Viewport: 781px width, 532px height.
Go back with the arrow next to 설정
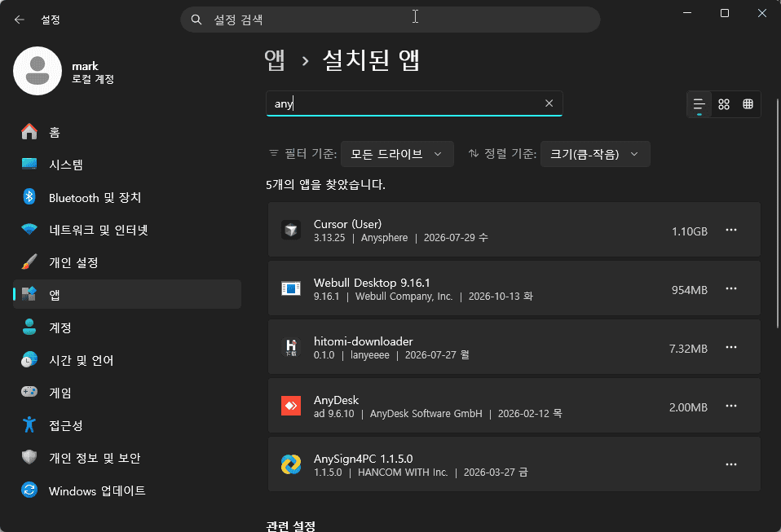tap(20, 20)
